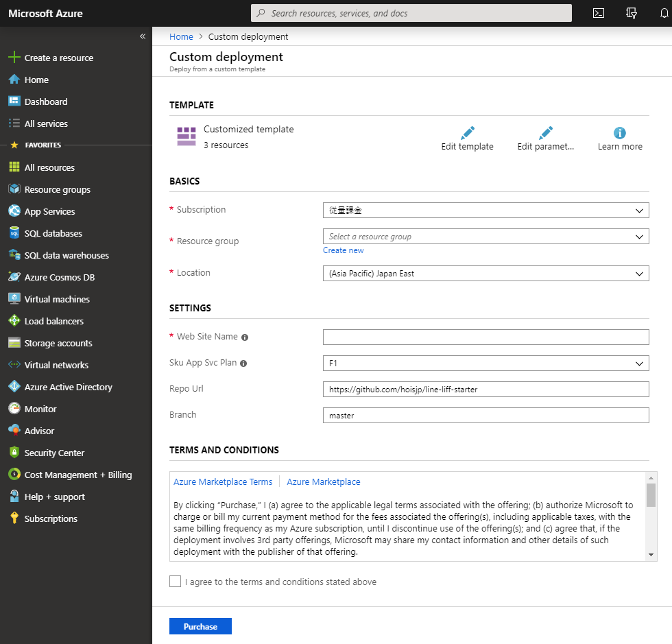This screenshot has height=644, width=672.
Task: Open the Location dropdown
Action: coord(486,274)
